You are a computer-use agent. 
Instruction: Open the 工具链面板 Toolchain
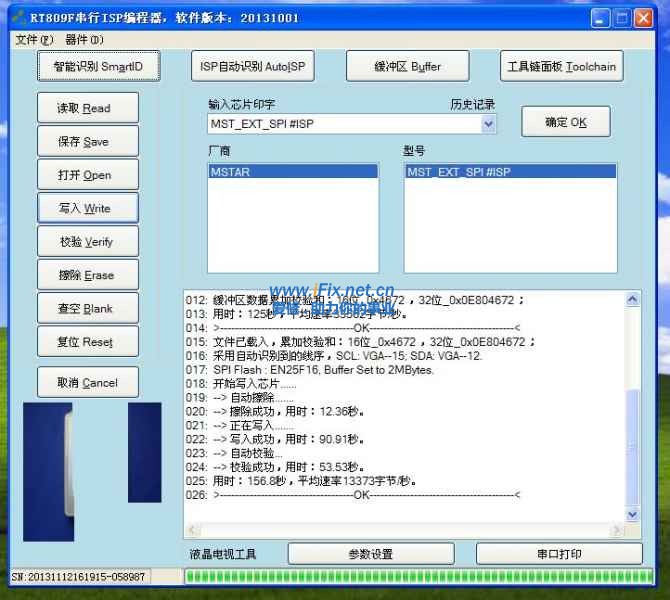pos(561,66)
